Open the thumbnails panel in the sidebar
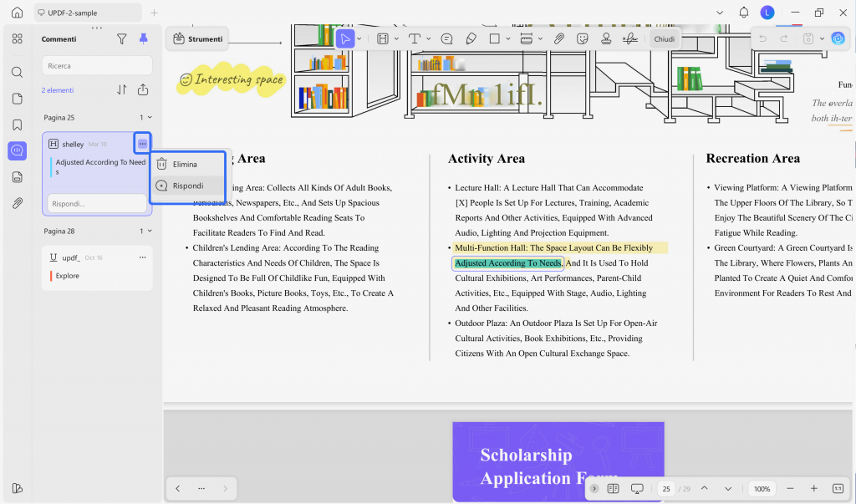This screenshot has height=504, width=856. (x=18, y=38)
